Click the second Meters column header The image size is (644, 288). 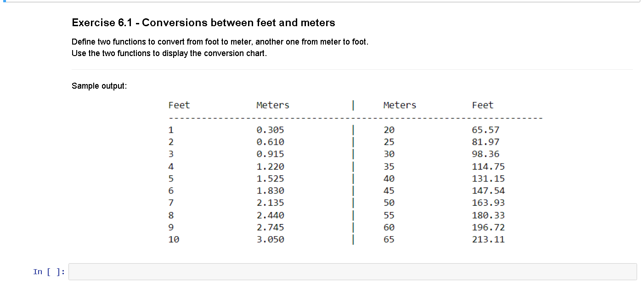pos(399,105)
